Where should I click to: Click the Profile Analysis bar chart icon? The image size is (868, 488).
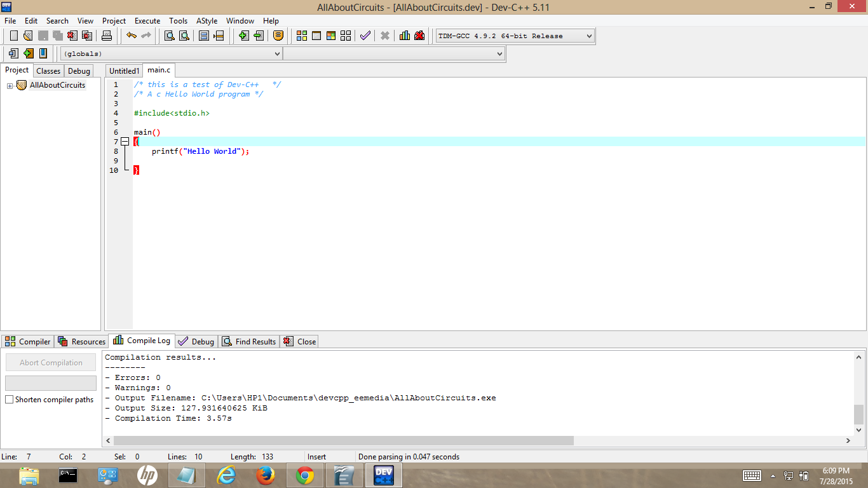click(x=405, y=36)
